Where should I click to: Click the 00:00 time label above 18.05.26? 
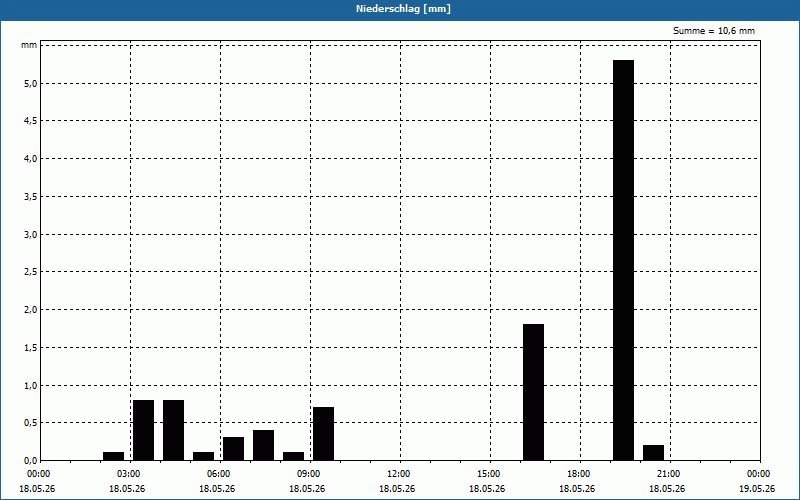pyautogui.click(x=38, y=474)
